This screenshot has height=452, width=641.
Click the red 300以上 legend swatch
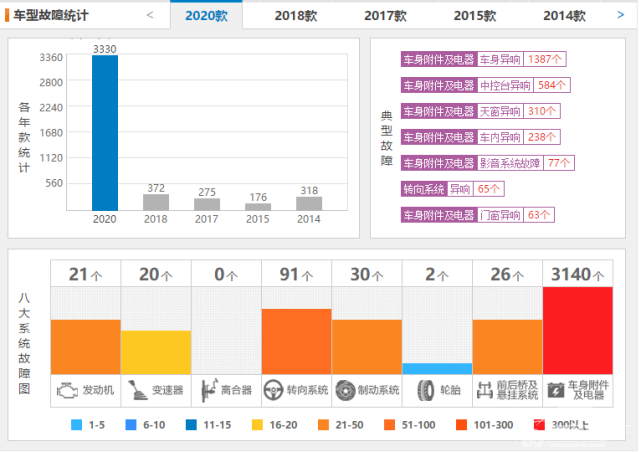541,425
